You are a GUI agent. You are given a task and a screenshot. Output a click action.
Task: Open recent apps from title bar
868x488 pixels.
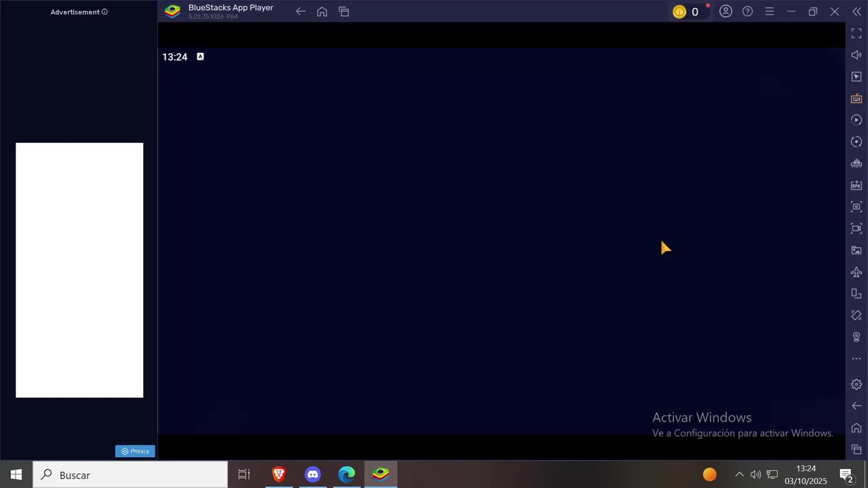[x=344, y=12]
